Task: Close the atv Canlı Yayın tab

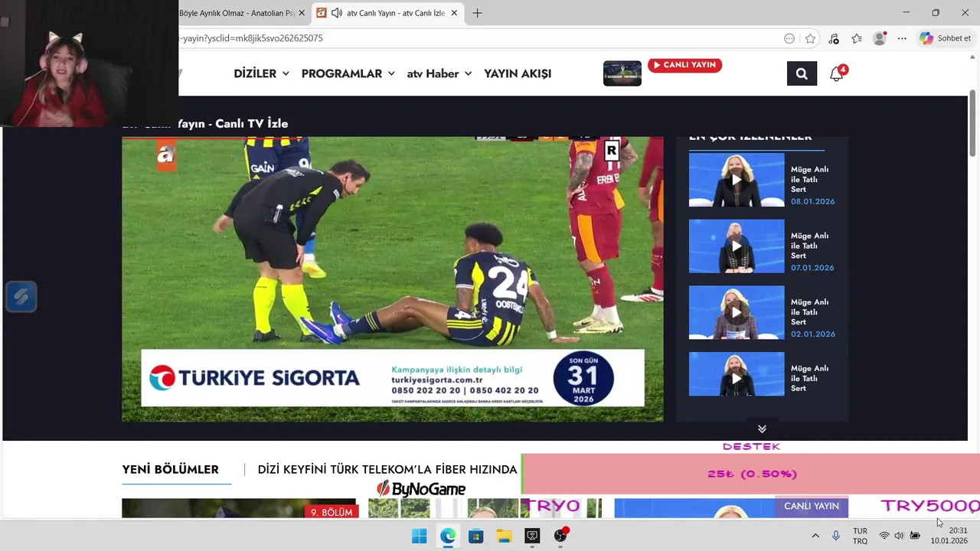Action: pyautogui.click(x=454, y=13)
